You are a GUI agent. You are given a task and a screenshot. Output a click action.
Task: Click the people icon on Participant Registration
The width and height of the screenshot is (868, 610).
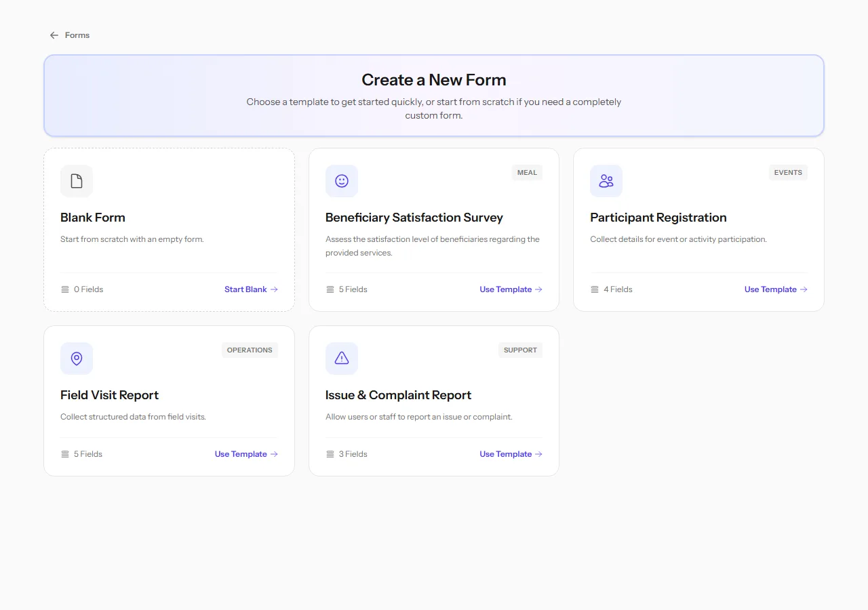coord(606,181)
